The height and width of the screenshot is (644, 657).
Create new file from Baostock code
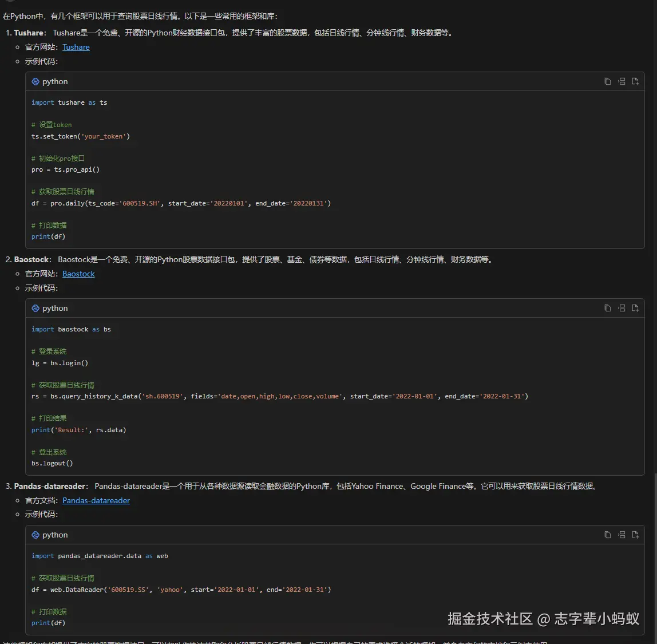635,308
